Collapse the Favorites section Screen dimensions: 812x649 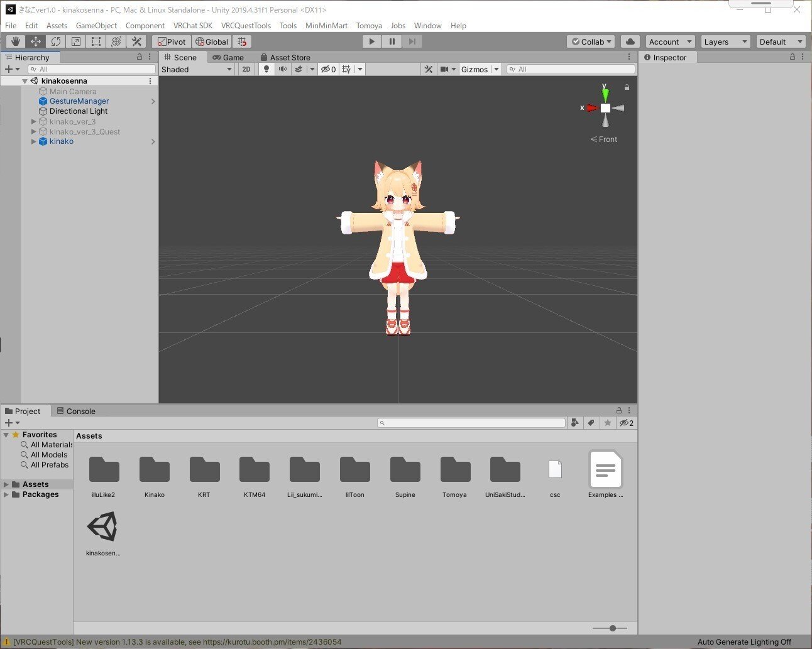click(x=6, y=435)
